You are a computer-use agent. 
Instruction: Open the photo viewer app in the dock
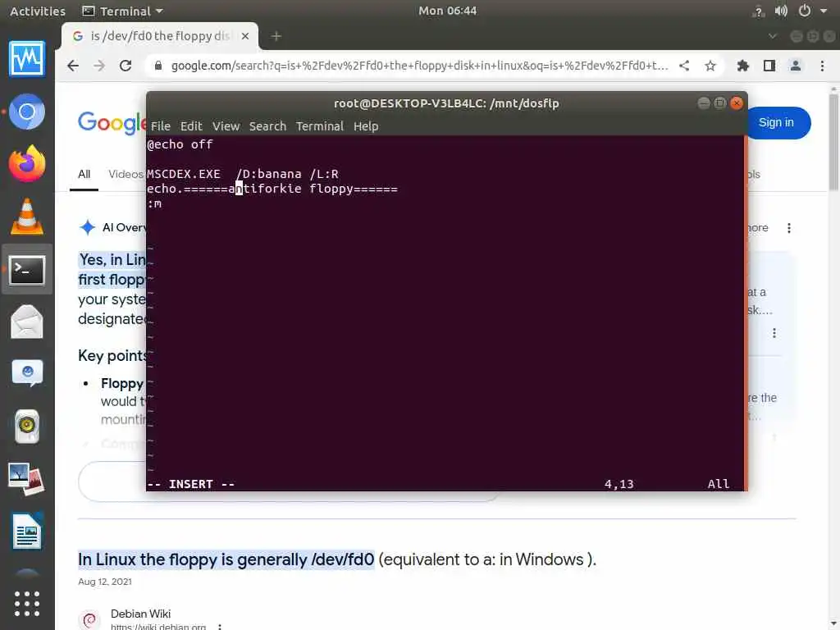pyautogui.click(x=27, y=478)
